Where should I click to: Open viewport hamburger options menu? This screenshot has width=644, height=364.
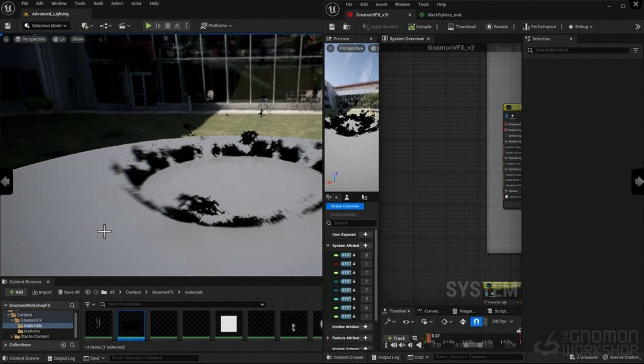coord(6,39)
